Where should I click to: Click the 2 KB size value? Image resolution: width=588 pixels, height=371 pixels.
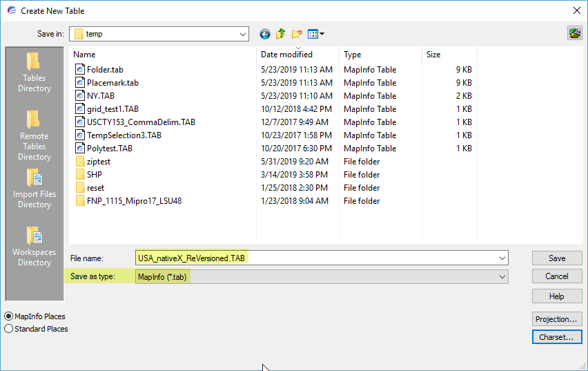pos(464,96)
